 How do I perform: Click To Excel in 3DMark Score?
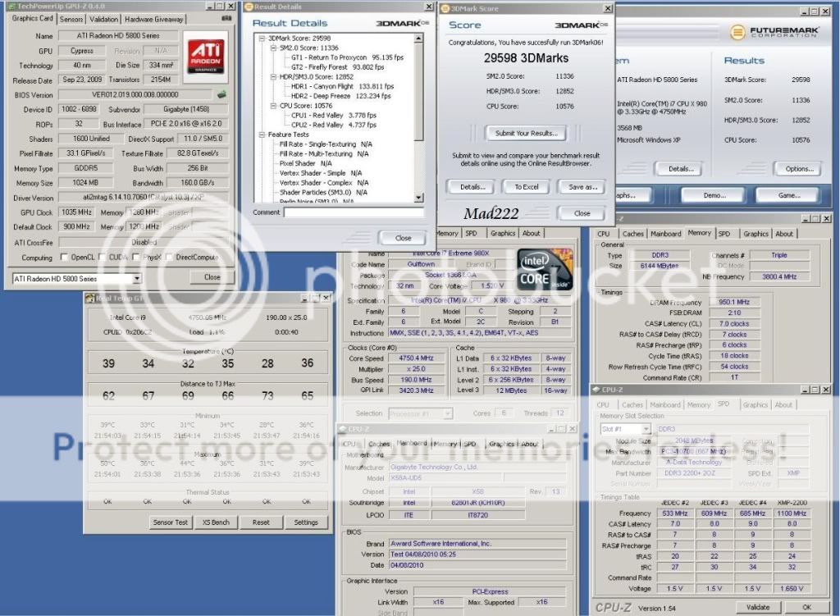pyautogui.click(x=527, y=187)
